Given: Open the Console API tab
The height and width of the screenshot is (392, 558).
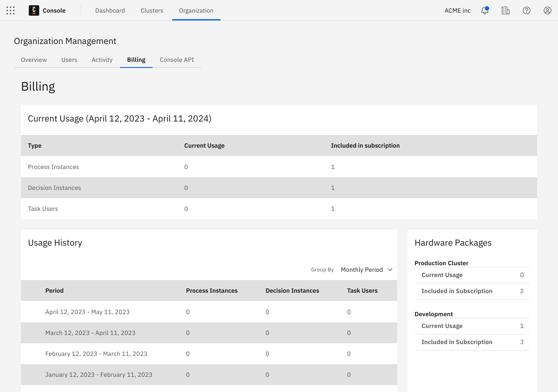Looking at the screenshot, I should [x=177, y=60].
